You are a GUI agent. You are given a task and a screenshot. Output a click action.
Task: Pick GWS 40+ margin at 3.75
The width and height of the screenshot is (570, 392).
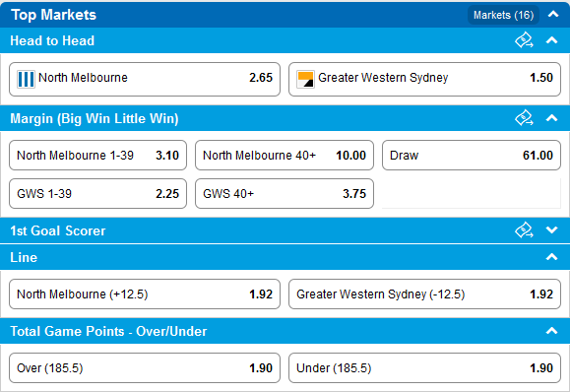pos(285,193)
